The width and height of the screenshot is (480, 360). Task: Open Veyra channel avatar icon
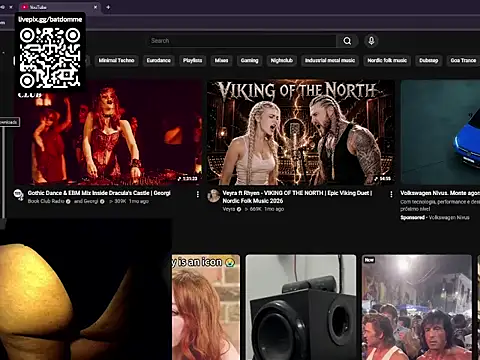click(x=213, y=196)
